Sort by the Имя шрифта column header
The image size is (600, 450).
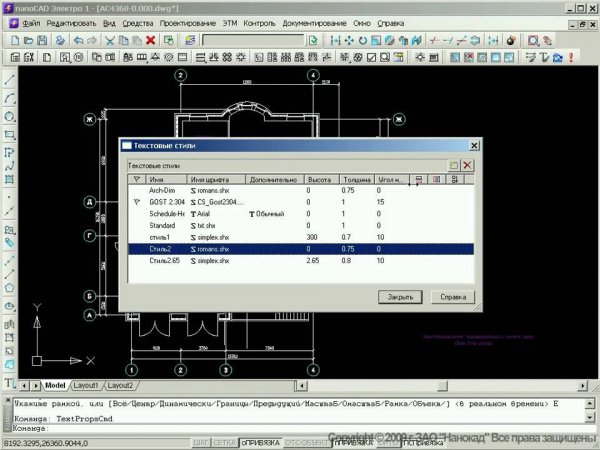tap(216, 179)
